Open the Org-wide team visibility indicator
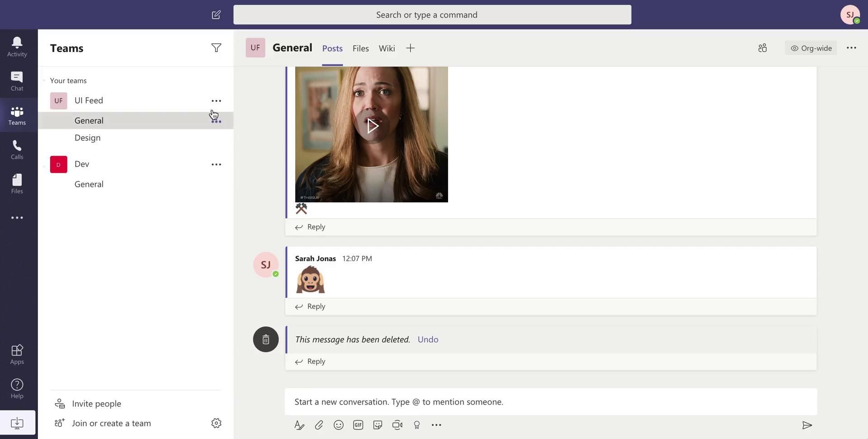The height and width of the screenshot is (439, 868). coord(811,48)
